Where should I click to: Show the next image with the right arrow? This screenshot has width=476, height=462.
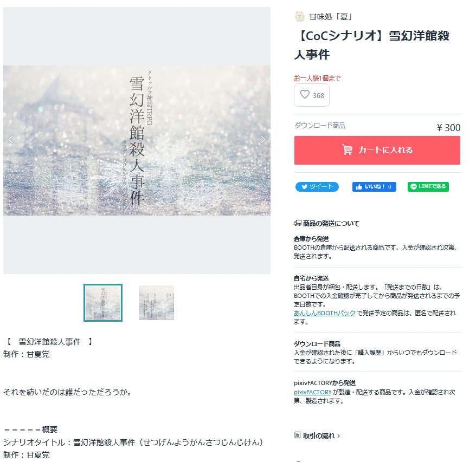coord(263,140)
